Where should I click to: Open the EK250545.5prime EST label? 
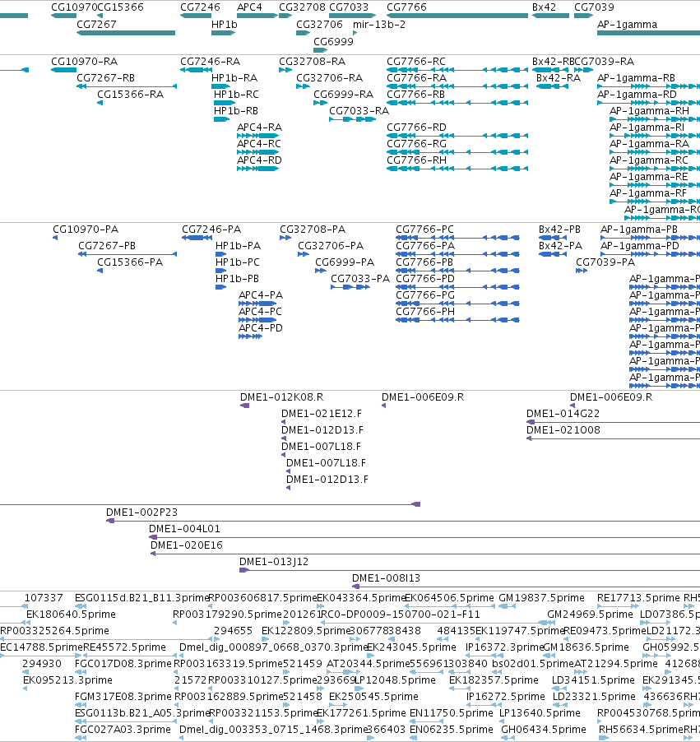click(374, 697)
